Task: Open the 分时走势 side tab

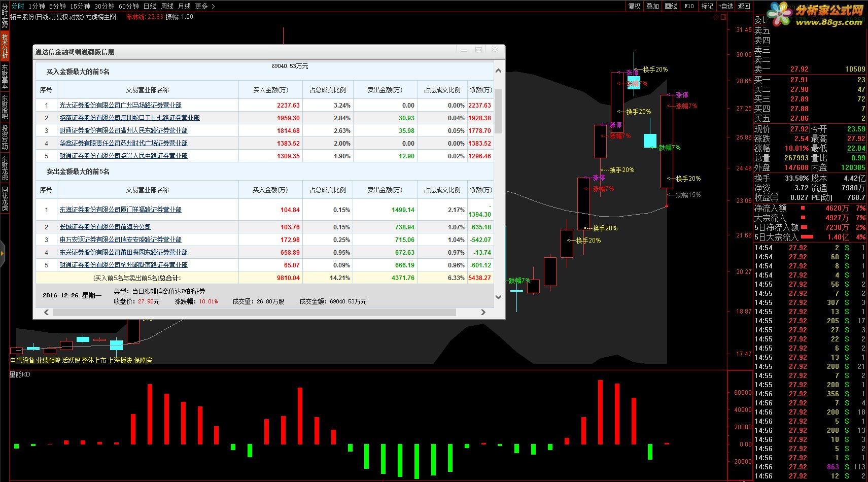Action: pos(5,16)
